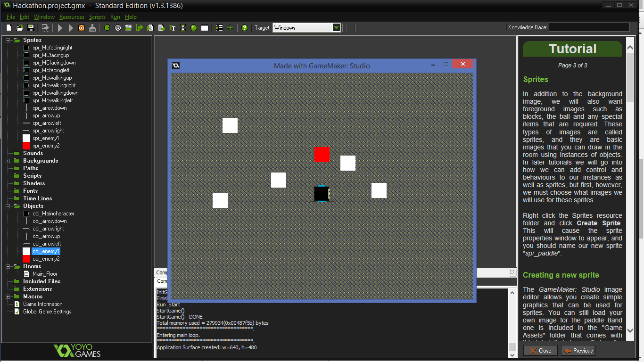Viewport: 644px width, 362px height.
Task: Open the File menu
Action: click(x=11, y=17)
